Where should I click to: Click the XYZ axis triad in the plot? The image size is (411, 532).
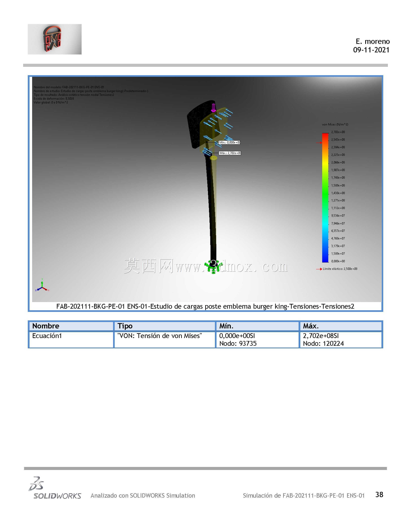pyautogui.click(x=42, y=285)
